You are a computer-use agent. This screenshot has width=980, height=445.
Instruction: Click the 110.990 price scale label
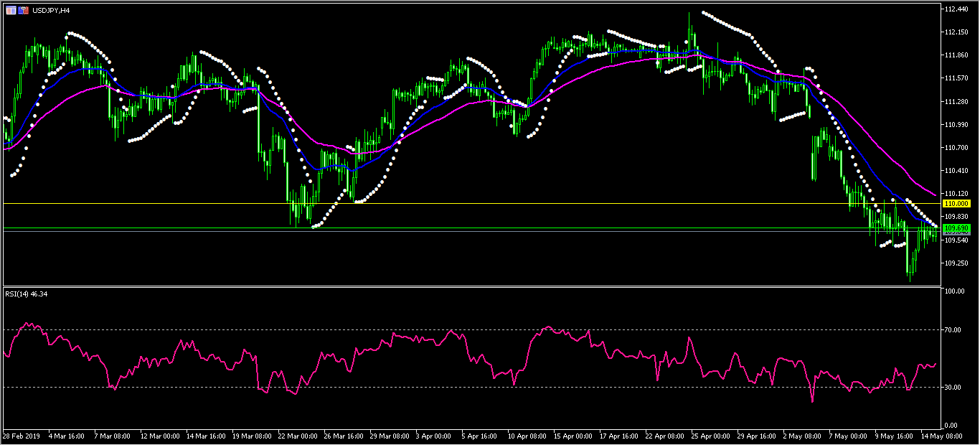tap(957, 125)
